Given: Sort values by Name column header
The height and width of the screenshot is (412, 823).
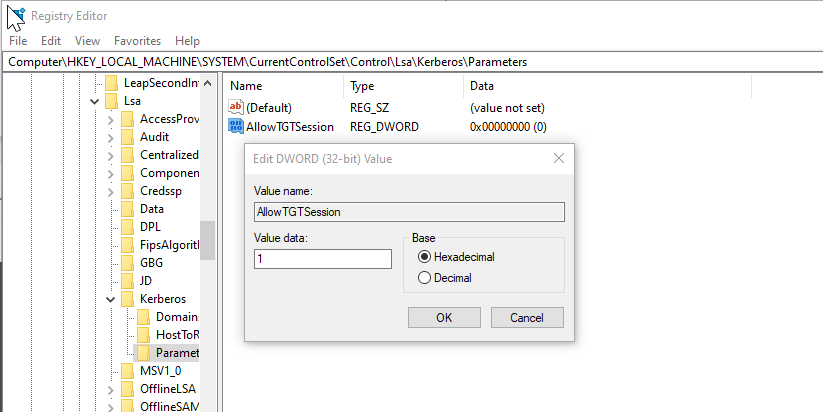Looking at the screenshot, I should pyautogui.click(x=284, y=86).
